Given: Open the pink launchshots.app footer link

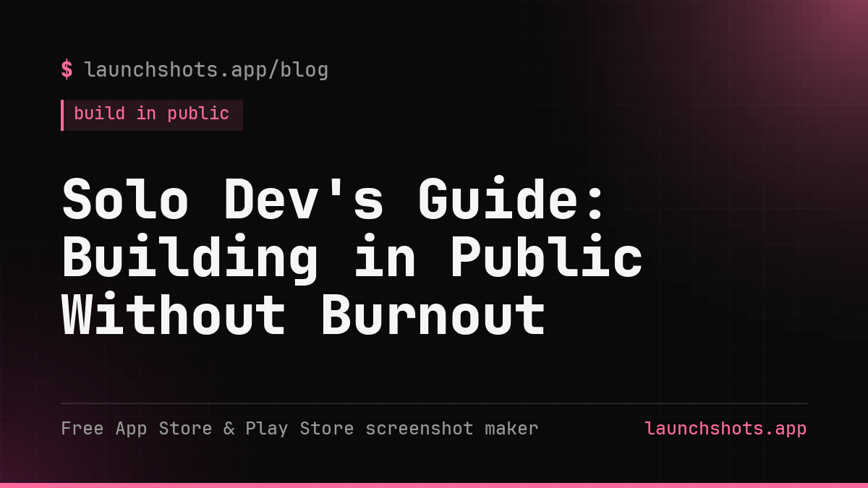Looking at the screenshot, I should [x=726, y=428].
